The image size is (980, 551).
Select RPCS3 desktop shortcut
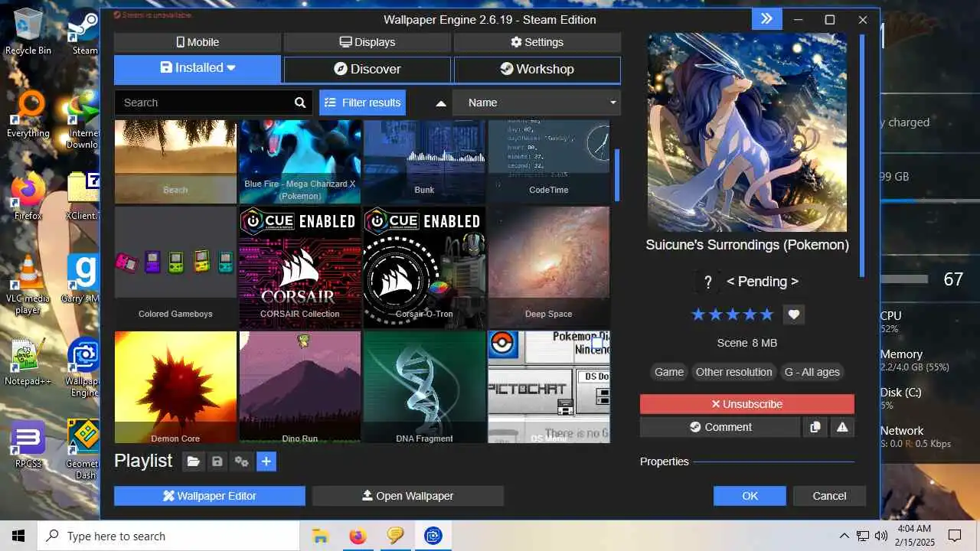(28, 444)
